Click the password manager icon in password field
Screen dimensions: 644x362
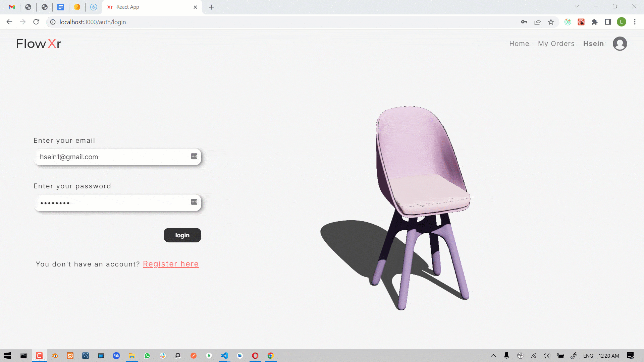194,202
